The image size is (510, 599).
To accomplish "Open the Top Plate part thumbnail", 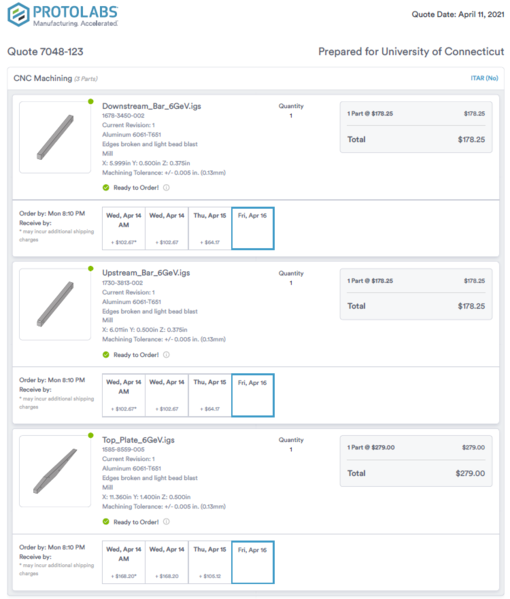I will (x=55, y=471).
